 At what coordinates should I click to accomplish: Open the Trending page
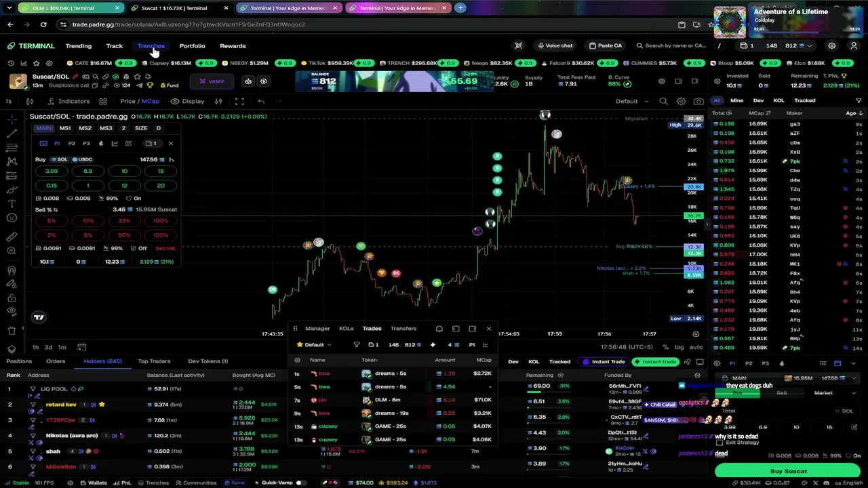(78, 46)
